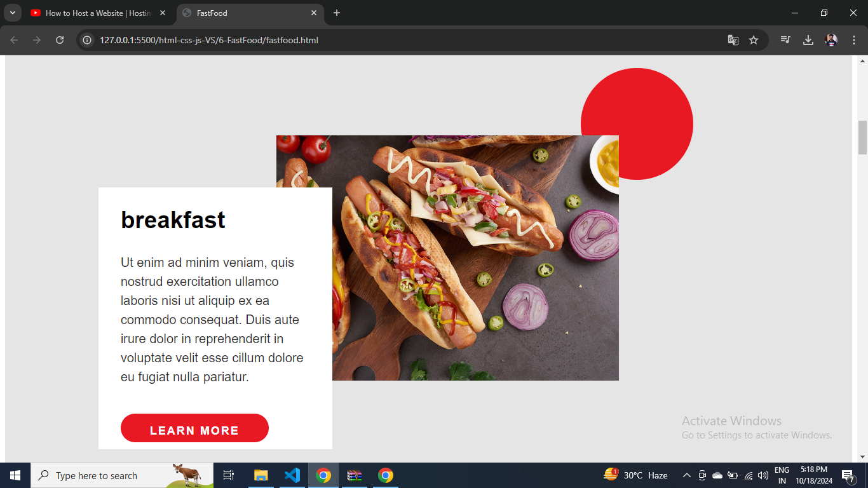The width and height of the screenshot is (868, 488).
Task: Open the WinRAR taskbar icon
Action: (x=355, y=475)
